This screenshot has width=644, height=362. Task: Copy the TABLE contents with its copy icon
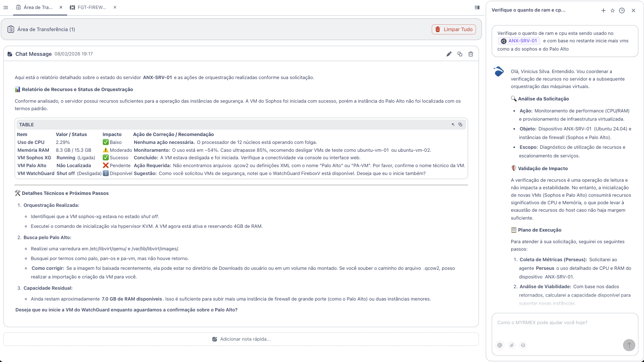(460, 124)
